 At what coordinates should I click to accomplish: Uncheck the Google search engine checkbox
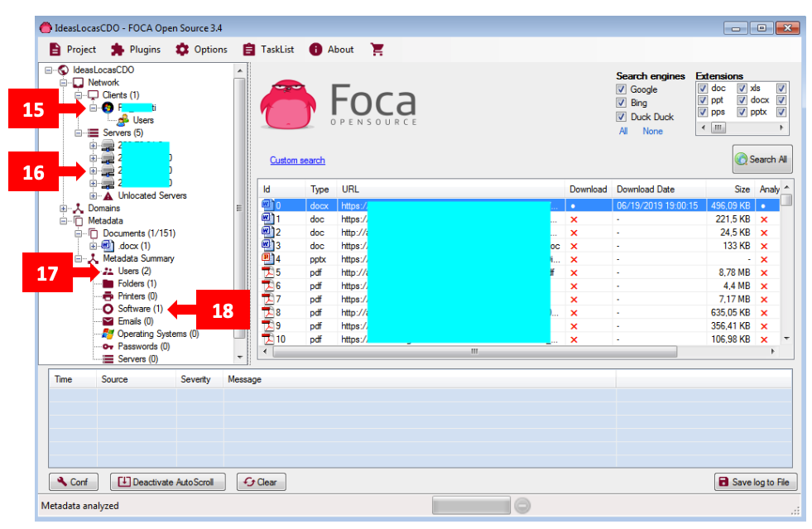621,89
